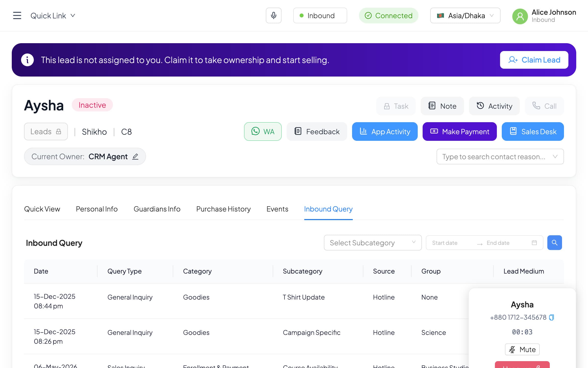Open the contact reason search dropdown

click(x=500, y=157)
